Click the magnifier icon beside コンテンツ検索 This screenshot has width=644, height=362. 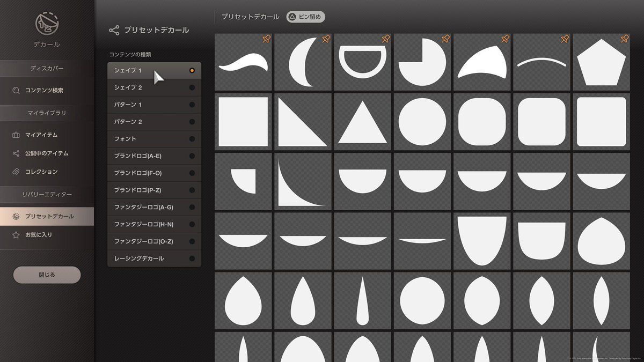point(16,91)
